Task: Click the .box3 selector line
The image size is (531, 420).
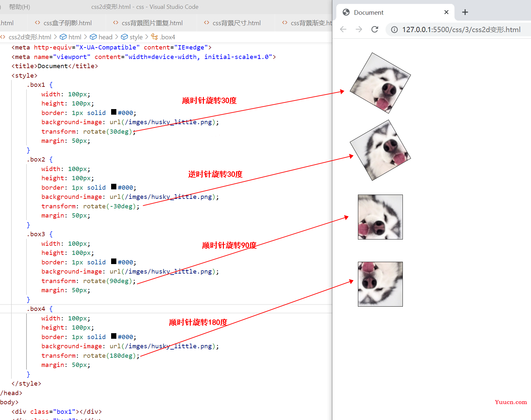Action: [x=39, y=234]
